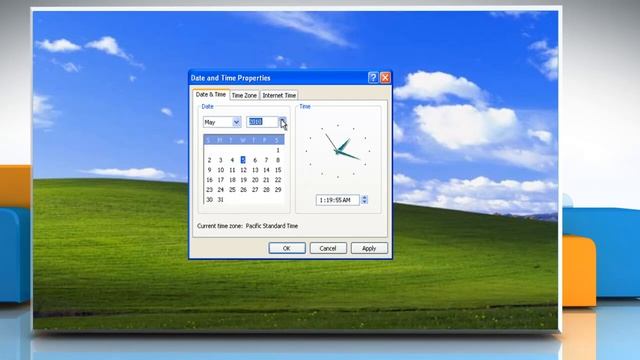Image resolution: width=640 pixels, height=360 pixels.
Task: Select day 3 in the calendar
Action: click(221, 160)
